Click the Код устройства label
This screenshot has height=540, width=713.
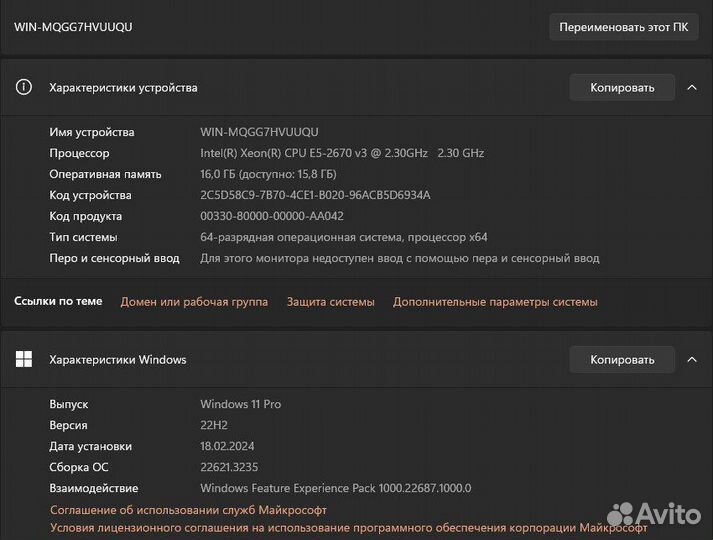pyautogui.click(x=90, y=195)
